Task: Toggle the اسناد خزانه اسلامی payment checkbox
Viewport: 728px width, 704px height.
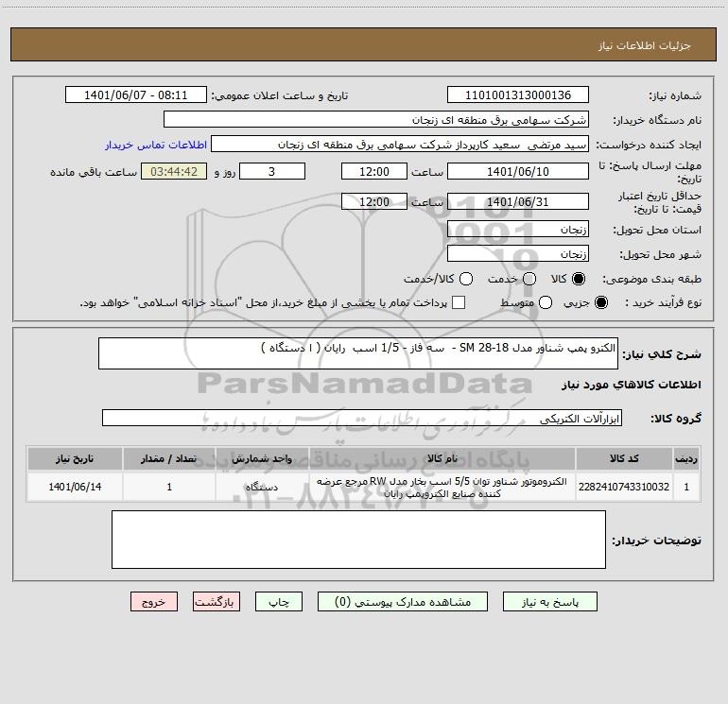Action: point(459,302)
